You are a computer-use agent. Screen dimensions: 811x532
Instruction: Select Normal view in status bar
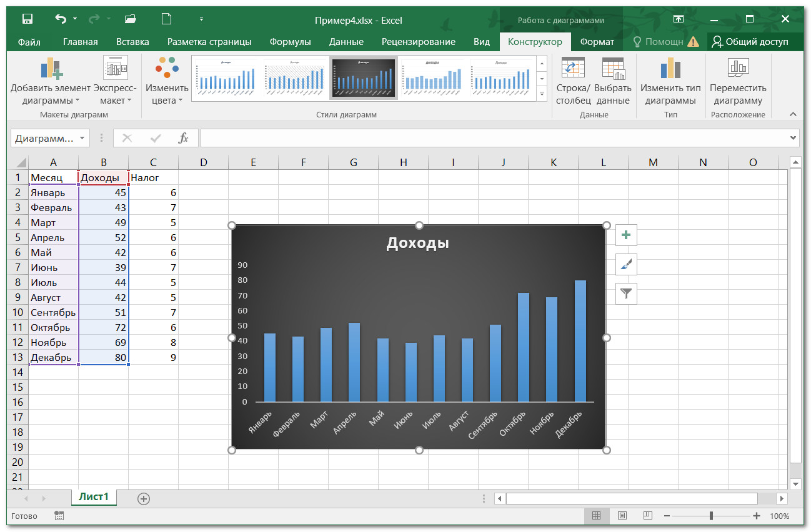[x=597, y=516]
